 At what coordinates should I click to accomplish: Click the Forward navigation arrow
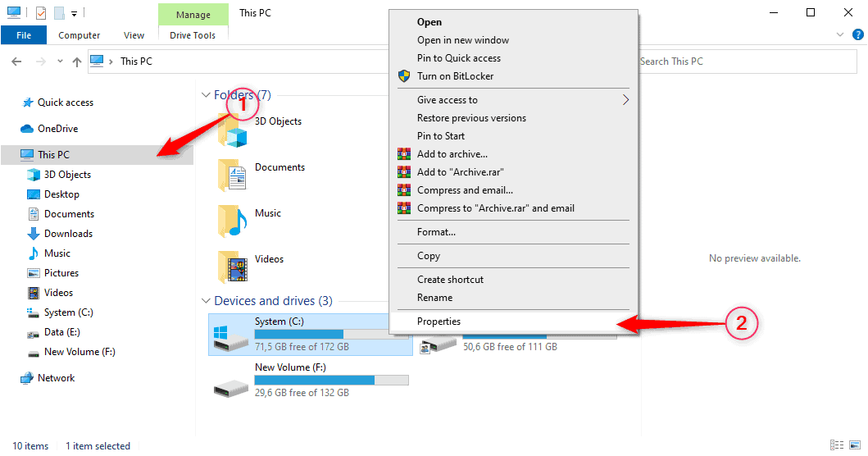pyautogui.click(x=40, y=62)
